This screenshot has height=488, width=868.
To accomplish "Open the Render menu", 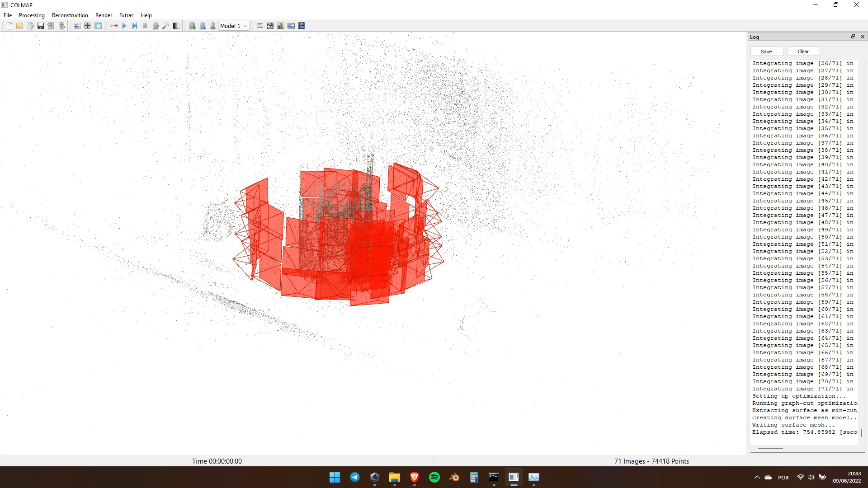I will 104,15.
